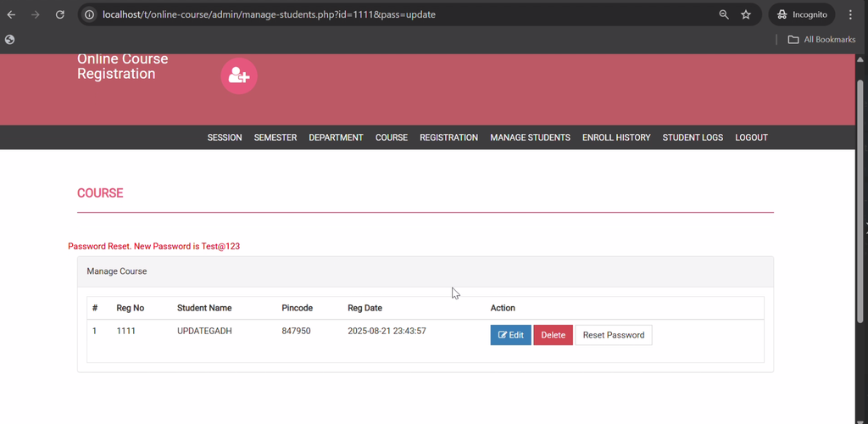Click the Reg Date column header
Image resolution: width=868 pixels, height=424 pixels.
pos(364,308)
